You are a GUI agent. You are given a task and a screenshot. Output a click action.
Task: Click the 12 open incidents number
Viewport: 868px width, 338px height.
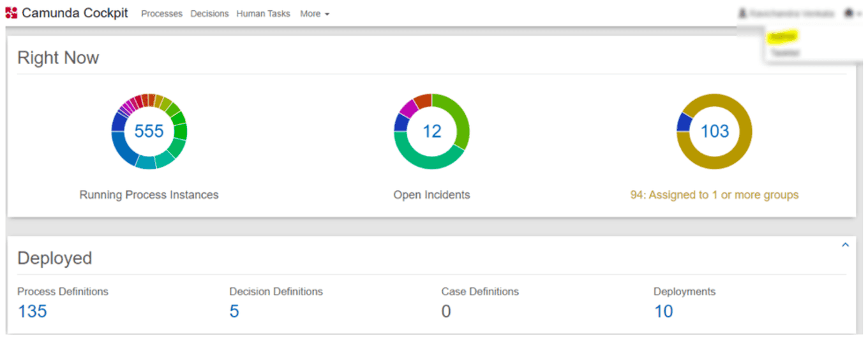pyautogui.click(x=432, y=132)
